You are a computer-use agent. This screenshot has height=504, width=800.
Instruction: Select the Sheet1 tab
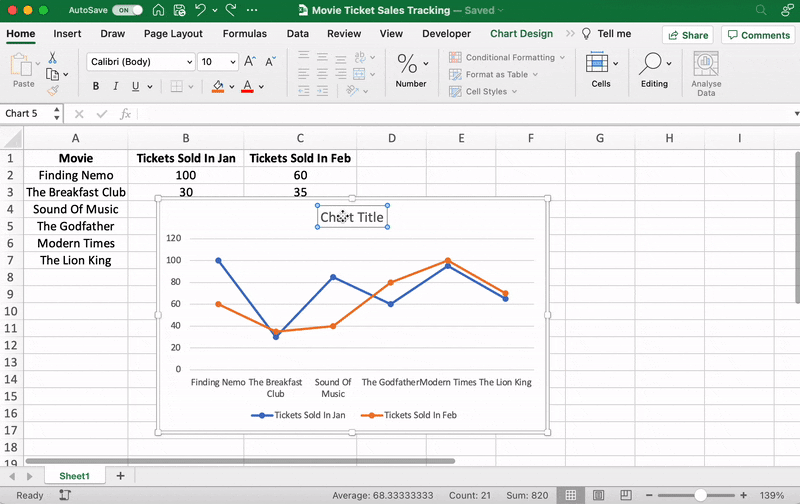tap(74, 476)
